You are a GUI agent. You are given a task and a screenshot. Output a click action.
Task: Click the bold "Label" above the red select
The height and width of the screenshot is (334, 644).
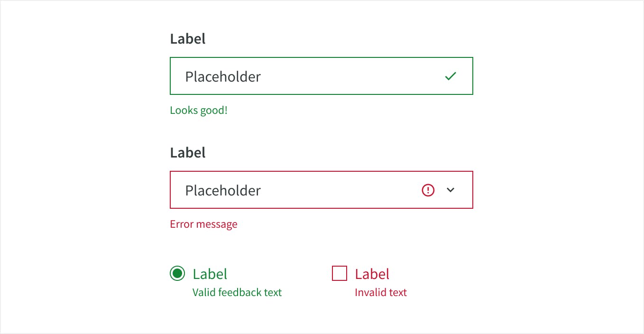(188, 153)
